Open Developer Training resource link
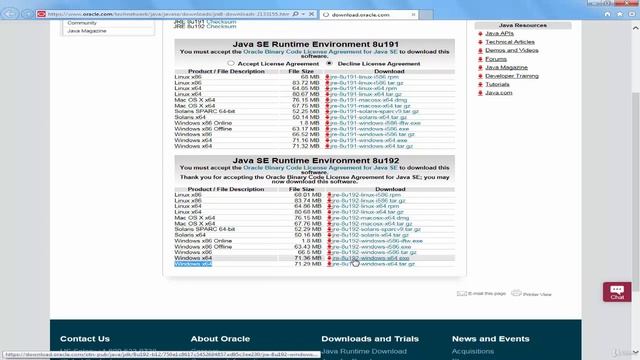640x360 pixels. [511, 76]
